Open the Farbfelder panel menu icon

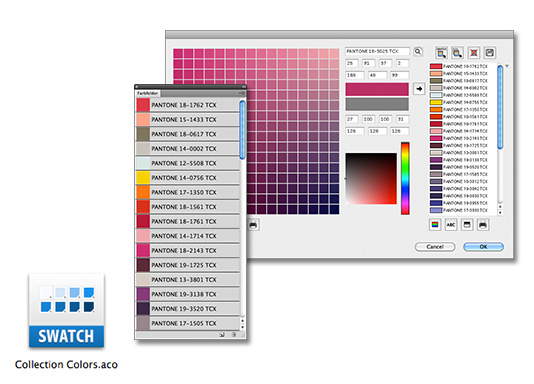coord(241,93)
